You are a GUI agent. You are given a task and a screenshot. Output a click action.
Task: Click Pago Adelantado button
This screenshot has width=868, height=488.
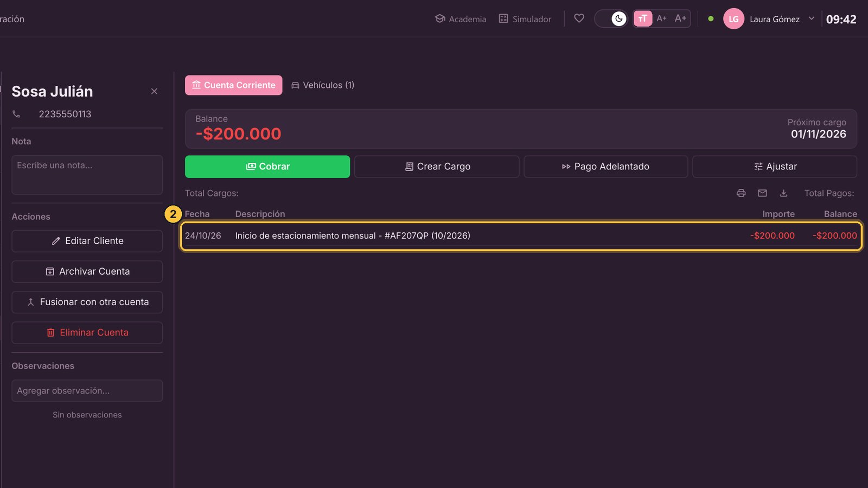[605, 167]
